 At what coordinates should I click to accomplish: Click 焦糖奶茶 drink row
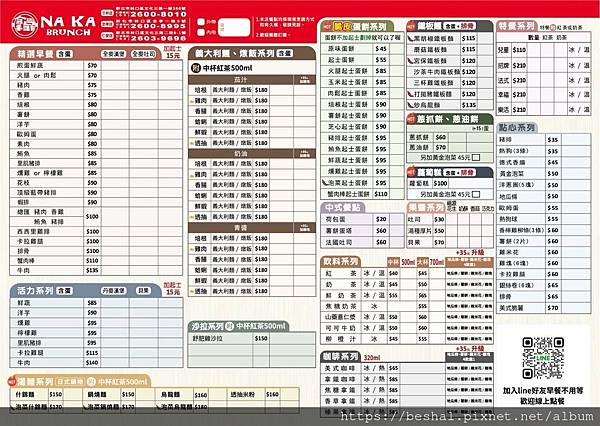pos(407,306)
